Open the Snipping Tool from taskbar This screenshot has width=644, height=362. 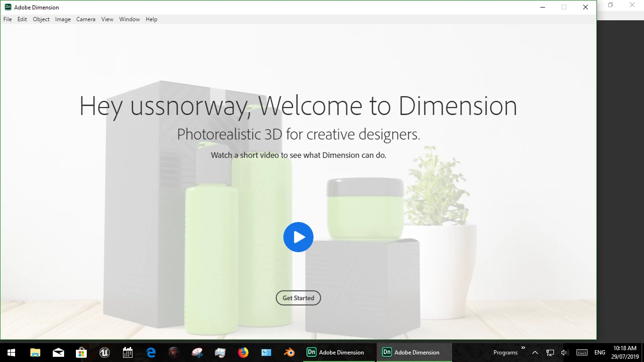197,353
